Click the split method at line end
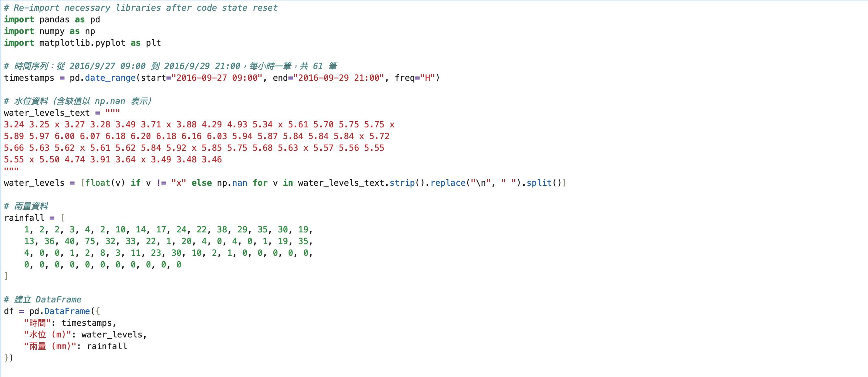 tap(539, 183)
